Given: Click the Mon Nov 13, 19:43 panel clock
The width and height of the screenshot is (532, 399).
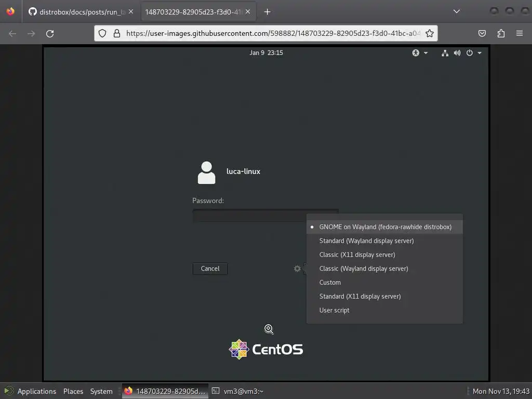Looking at the screenshot, I should point(501,391).
